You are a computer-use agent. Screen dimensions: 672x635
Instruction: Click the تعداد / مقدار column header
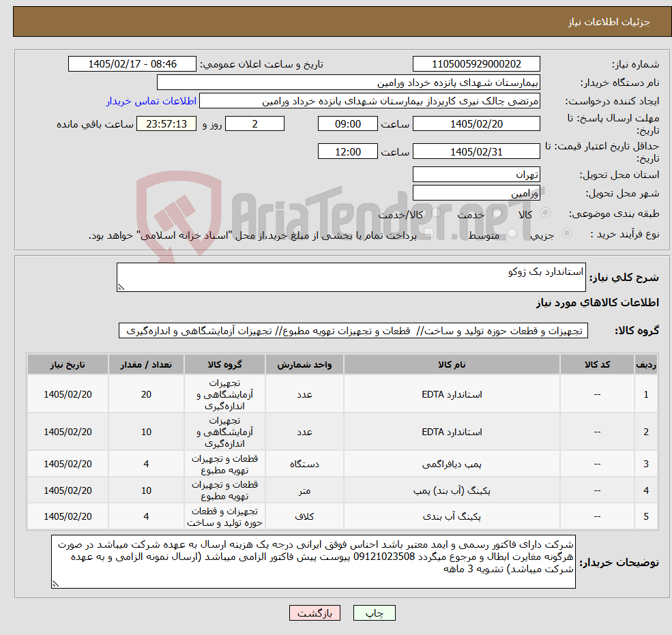click(146, 365)
